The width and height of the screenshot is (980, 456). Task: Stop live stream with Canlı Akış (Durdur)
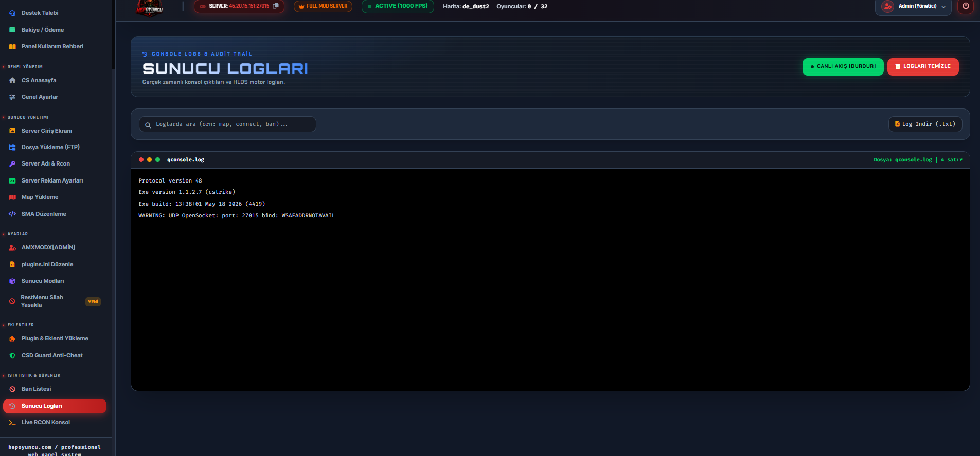[843, 66]
